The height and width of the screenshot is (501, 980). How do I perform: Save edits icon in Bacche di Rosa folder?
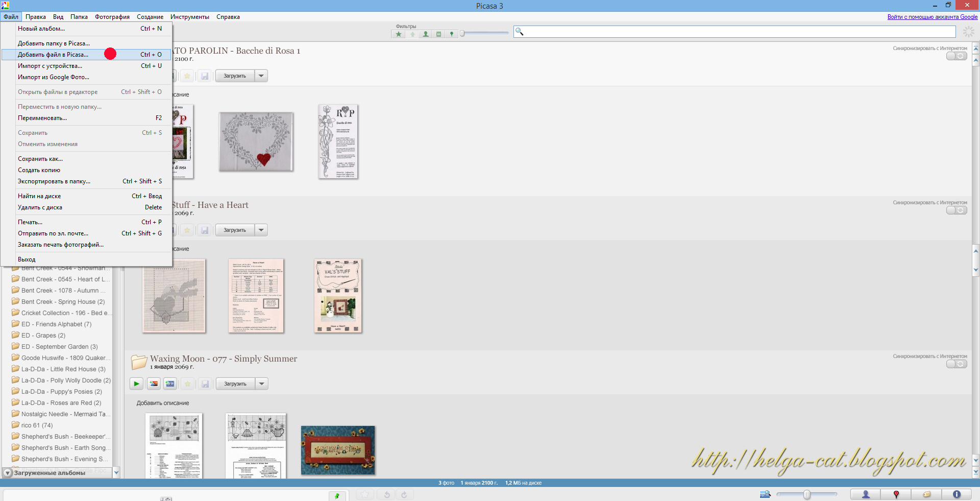coord(205,76)
